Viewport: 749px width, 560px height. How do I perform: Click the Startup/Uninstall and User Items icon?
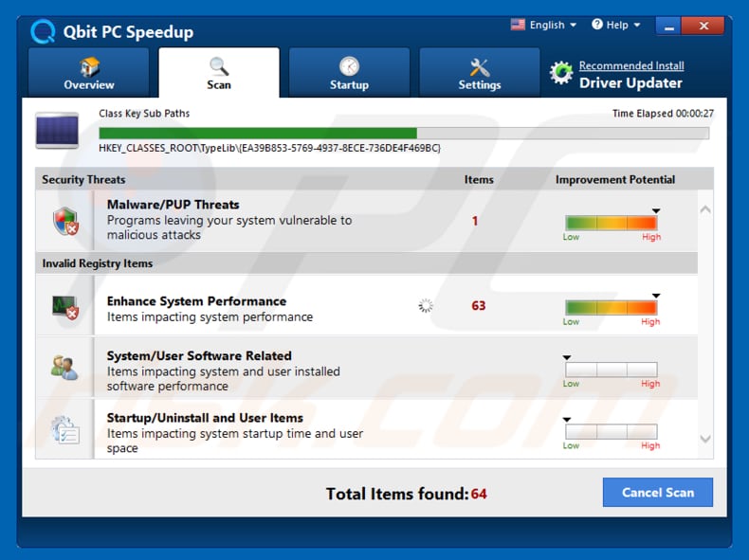[65, 429]
